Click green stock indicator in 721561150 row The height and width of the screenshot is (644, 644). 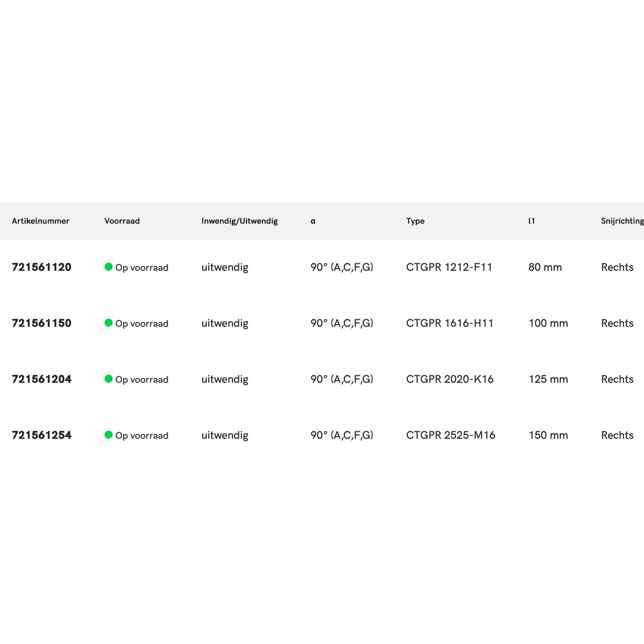point(109,323)
